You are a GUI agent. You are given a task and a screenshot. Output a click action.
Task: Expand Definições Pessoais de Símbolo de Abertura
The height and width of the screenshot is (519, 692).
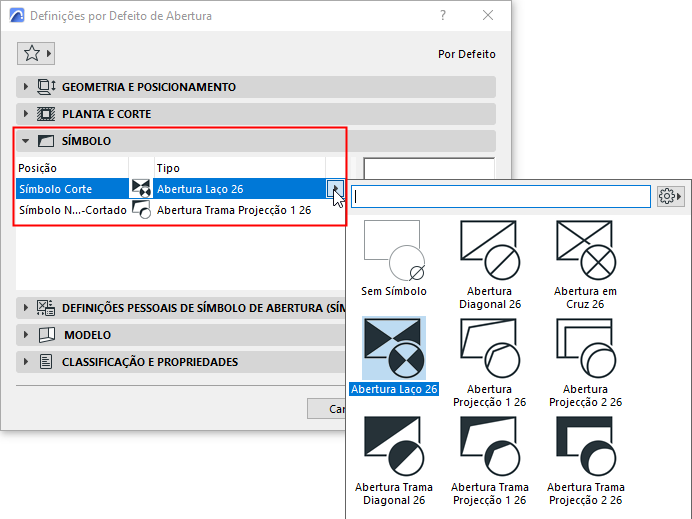pyautogui.click(x=26, y=308)
